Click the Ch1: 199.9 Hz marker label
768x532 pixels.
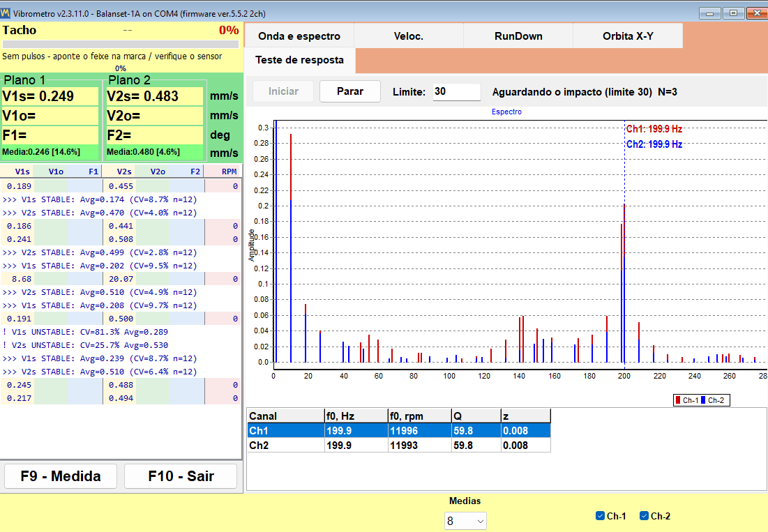pos(654,129)
